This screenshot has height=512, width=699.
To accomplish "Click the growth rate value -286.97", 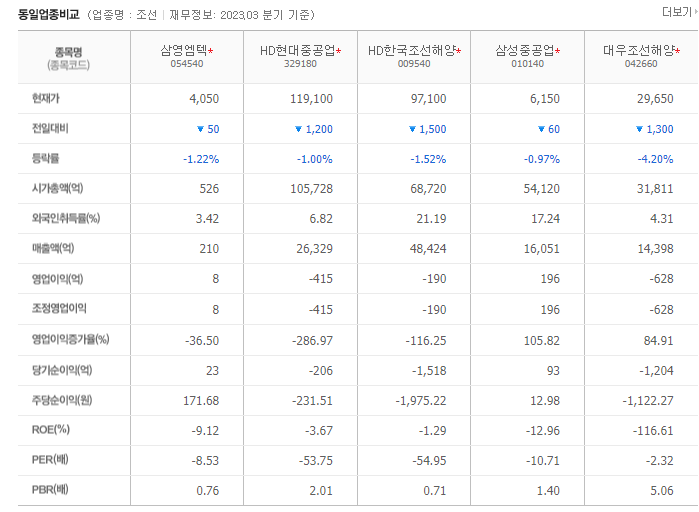I will [312, 341].
